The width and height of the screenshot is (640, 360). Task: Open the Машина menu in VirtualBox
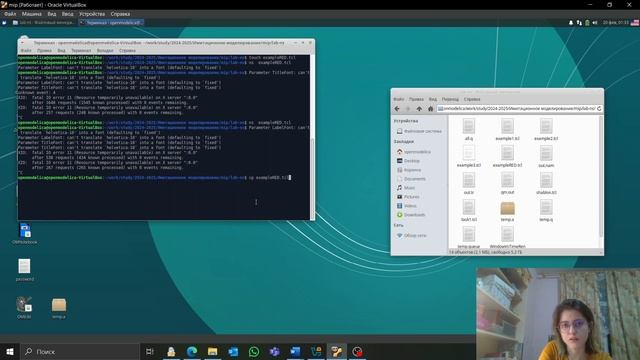pyautogui.click(x=32, y=14)
